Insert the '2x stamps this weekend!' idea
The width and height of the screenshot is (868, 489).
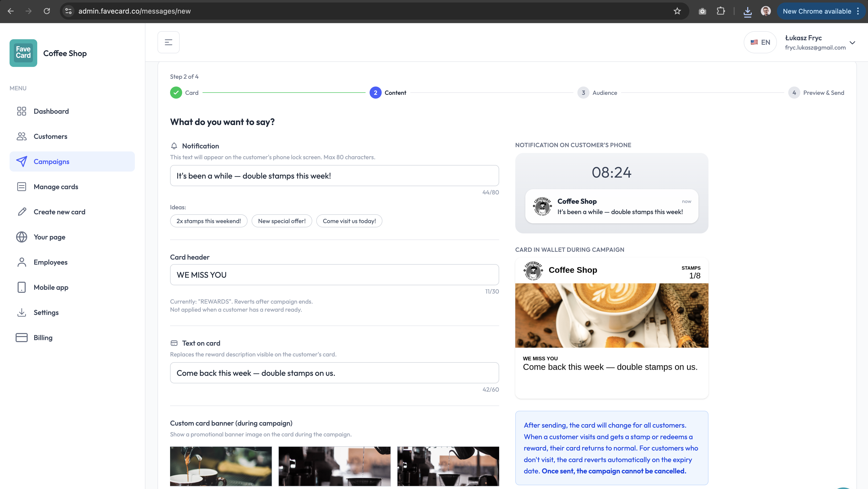coord(209,221)
